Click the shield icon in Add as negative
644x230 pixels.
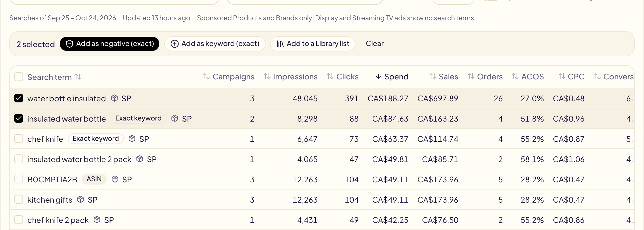pos(70,44)
